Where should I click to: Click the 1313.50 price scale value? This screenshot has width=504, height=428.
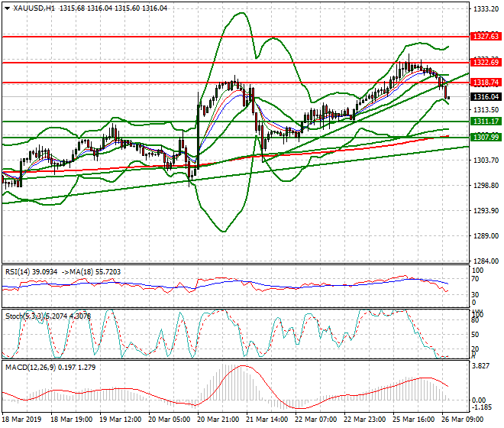click(486, 110)
